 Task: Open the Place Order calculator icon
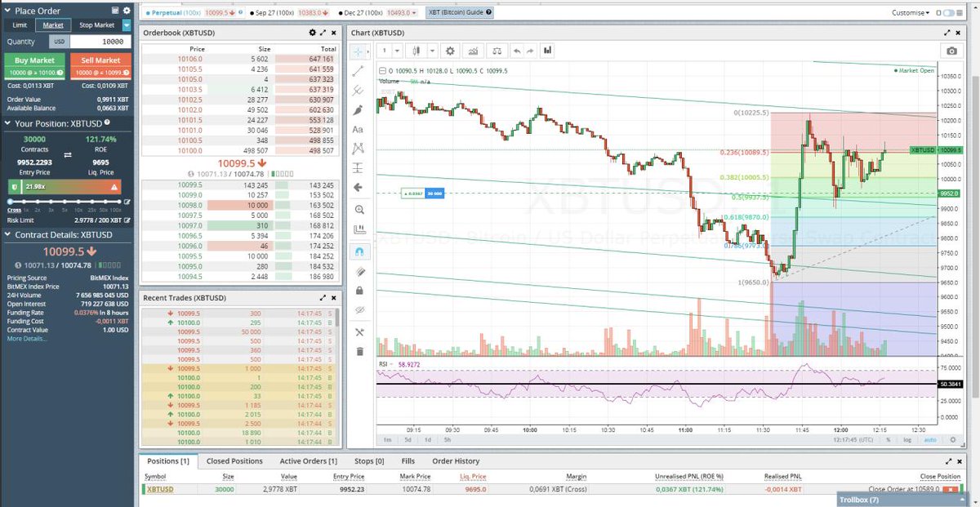coord(114,11)
